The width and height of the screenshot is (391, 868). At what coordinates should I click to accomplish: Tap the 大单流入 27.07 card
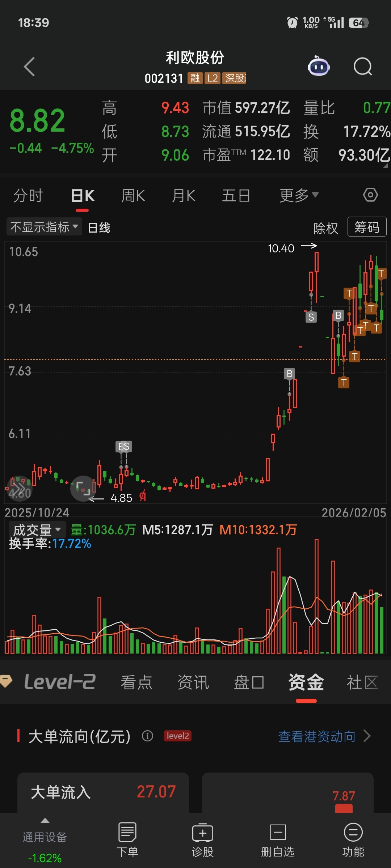[x=103, y=792]
